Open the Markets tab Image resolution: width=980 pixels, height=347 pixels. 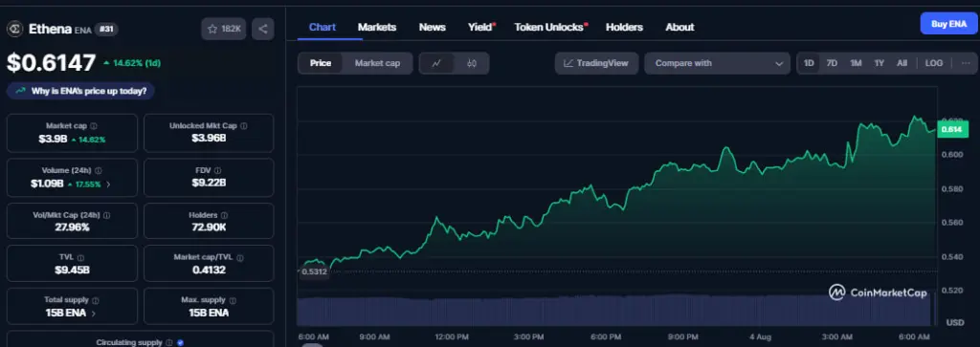pyautogui.click(x=377, y=27)
